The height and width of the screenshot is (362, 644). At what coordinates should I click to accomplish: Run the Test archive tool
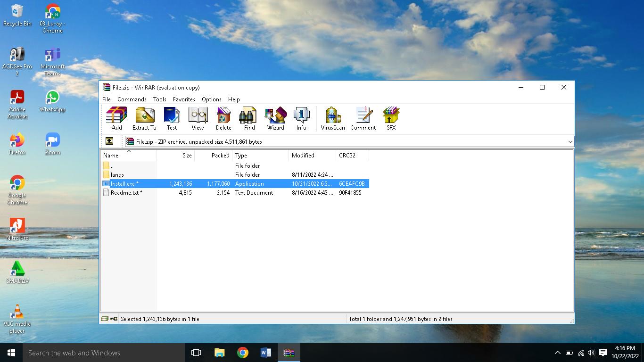(172, 118)
